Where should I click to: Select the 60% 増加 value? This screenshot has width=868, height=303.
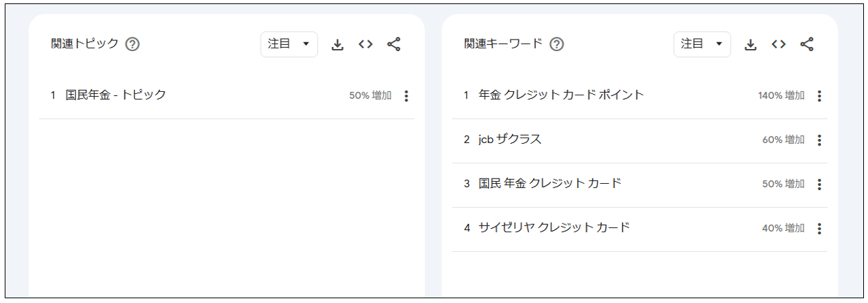click(783, 140)
